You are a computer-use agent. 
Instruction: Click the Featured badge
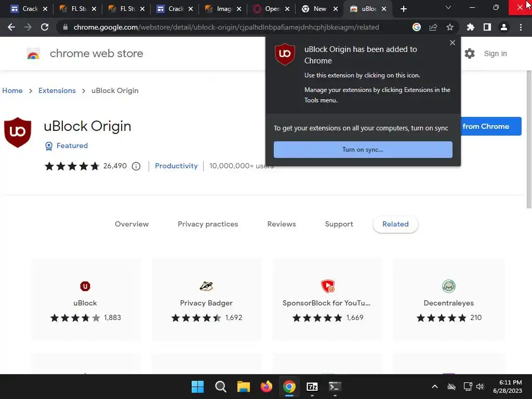tap(66, 145)
